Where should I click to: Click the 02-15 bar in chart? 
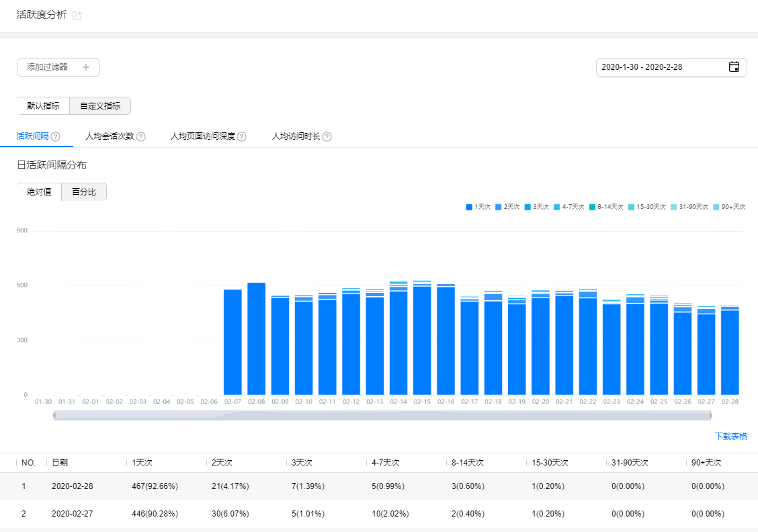coord(422,338)
